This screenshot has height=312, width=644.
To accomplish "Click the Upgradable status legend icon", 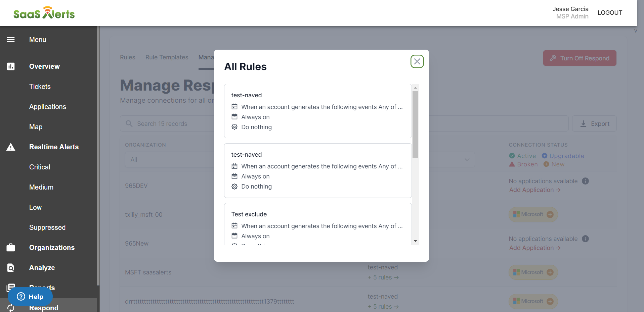I will [545, 156].
